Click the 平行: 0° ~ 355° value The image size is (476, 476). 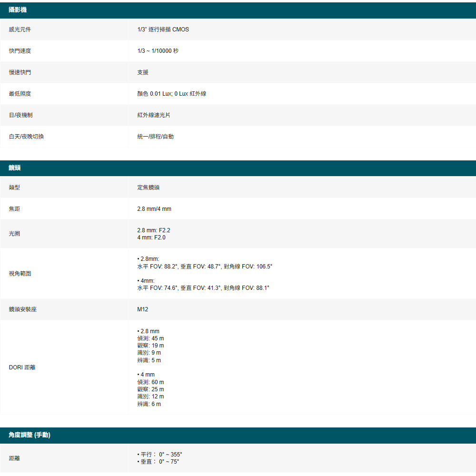pyautogui.click(x=161, y=455)
